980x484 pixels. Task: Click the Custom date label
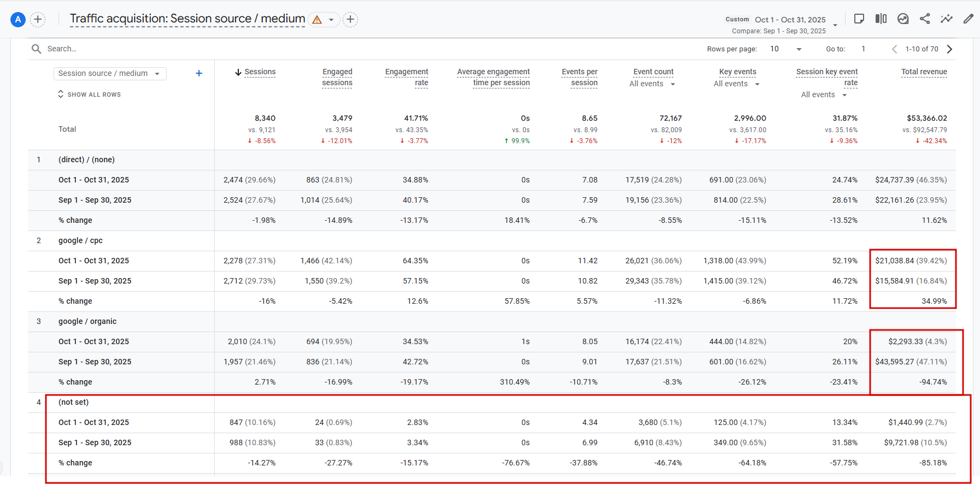click(737, 20)
